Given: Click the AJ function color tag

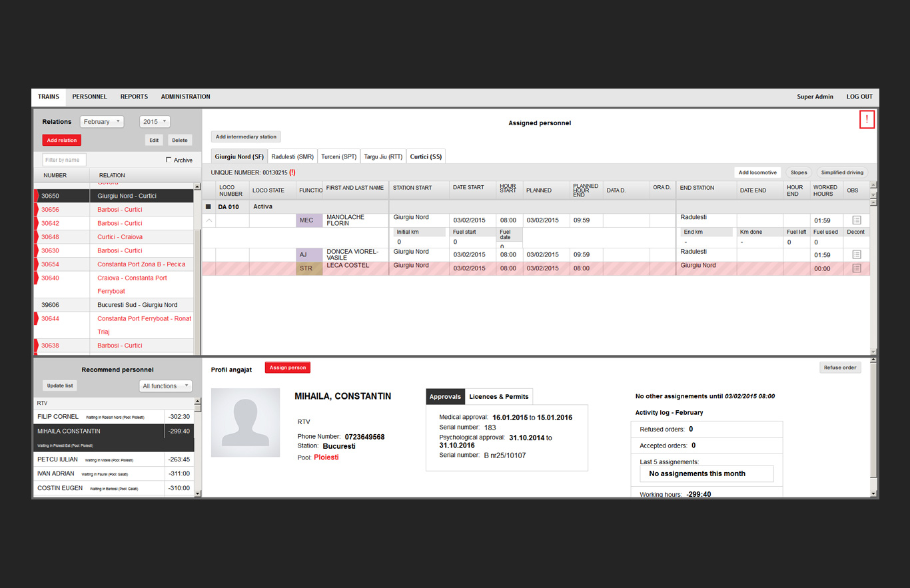Looking at the screenshot, I should click(309, 254).
